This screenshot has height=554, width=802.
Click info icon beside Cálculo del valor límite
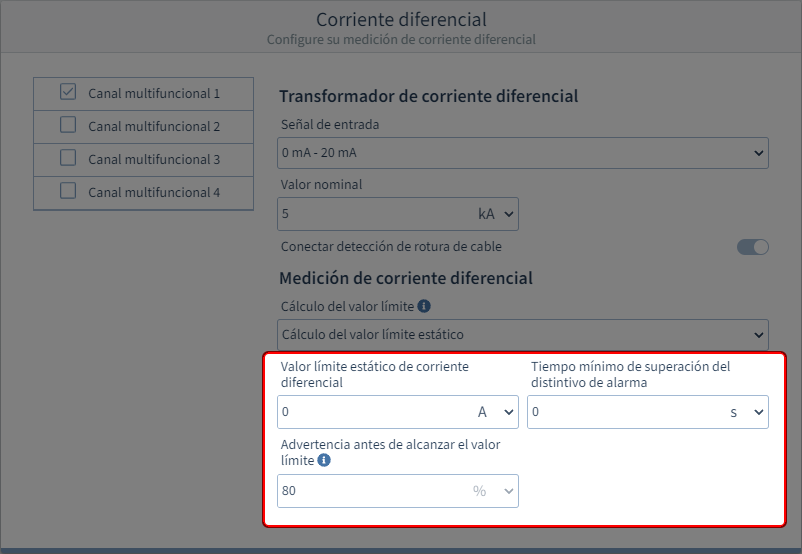click(x=424, y=306)
